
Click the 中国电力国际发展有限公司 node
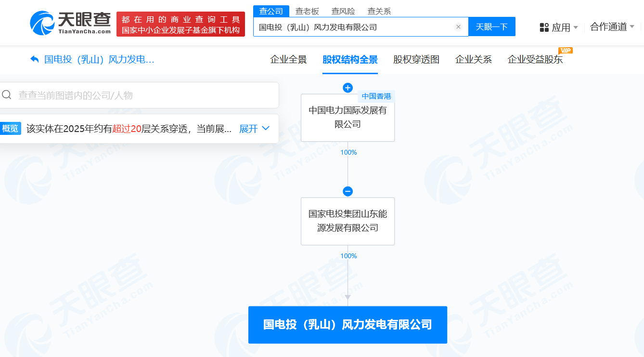coord(348,118)
